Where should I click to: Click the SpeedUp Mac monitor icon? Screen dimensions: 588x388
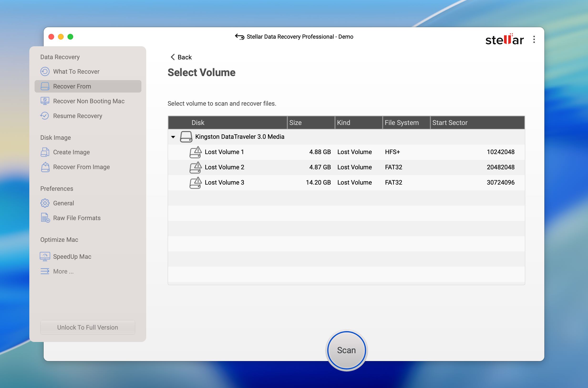coord(45,257)
